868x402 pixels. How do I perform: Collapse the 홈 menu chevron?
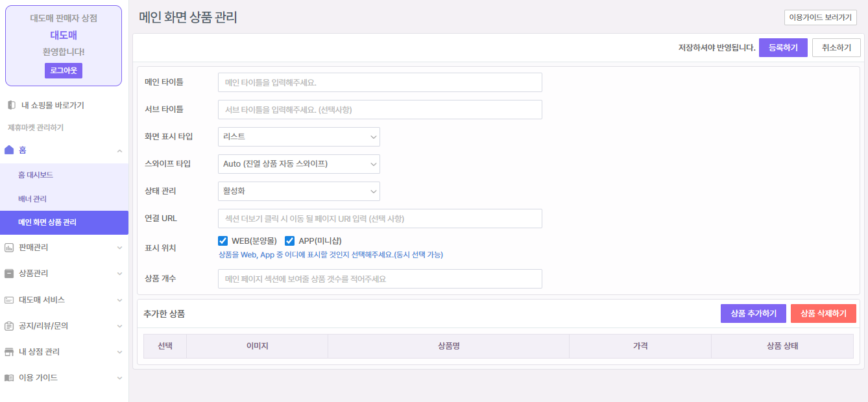tap(119, 150)
